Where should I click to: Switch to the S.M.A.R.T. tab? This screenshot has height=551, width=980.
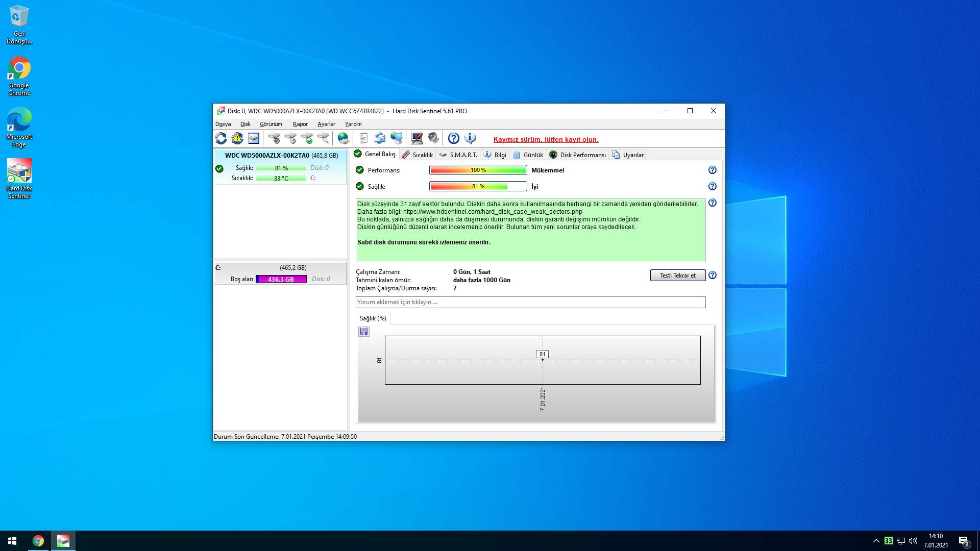(458, 155)
